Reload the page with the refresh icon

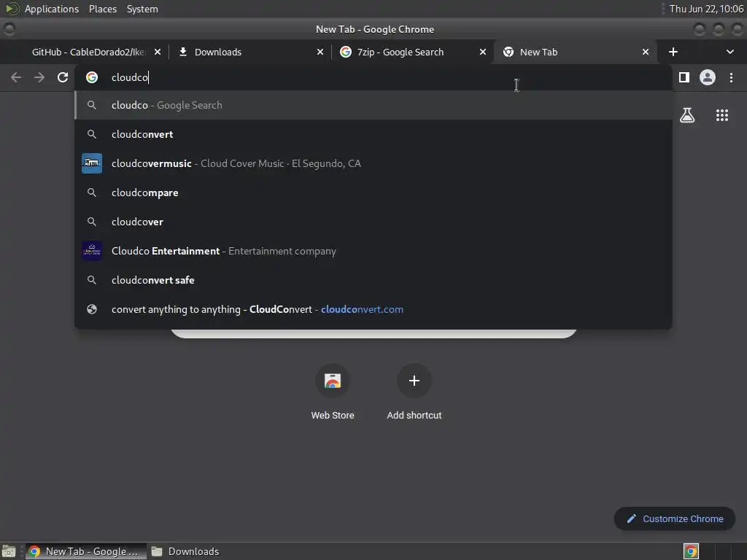click(63, 77)
